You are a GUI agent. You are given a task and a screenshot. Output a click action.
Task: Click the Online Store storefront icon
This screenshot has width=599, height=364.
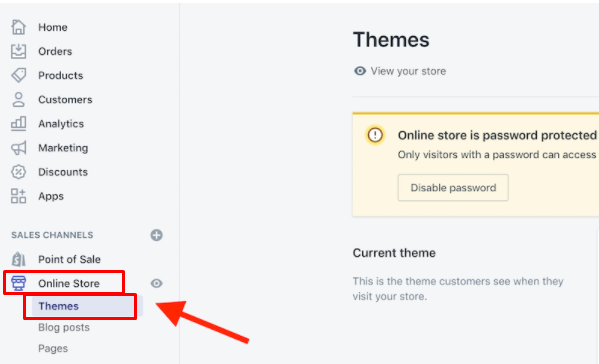coord(18,283)
